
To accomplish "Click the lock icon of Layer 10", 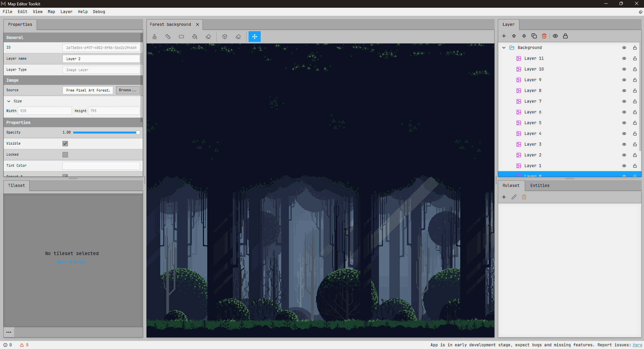I will click(x=635, y=69).
